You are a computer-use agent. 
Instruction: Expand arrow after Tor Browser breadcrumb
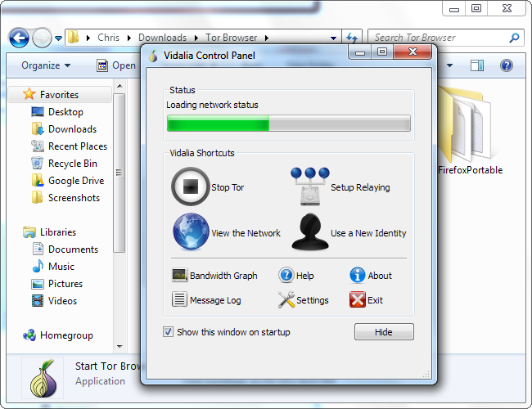[x=267, y=38]
